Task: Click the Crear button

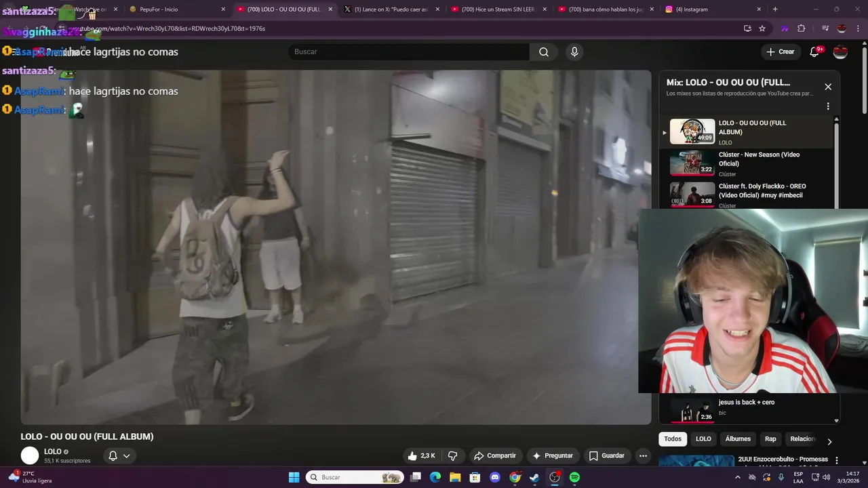Action: (x=780, y=52)
